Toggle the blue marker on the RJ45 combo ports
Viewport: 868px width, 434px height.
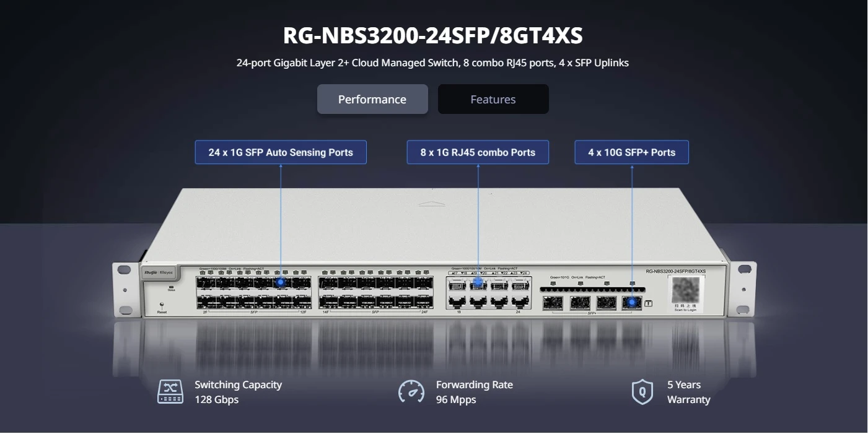pyautogui.click(x=478, y=281)
